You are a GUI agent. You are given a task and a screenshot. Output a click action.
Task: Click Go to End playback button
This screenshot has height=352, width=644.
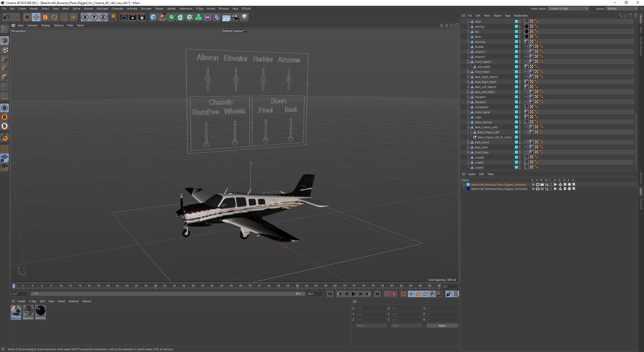pyautogui.click(x=377, y=294)
